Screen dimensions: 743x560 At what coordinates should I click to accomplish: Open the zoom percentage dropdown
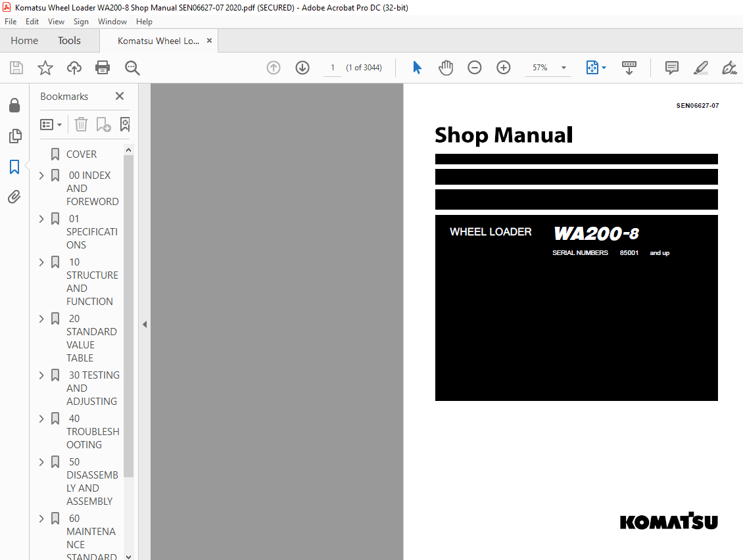563,68
